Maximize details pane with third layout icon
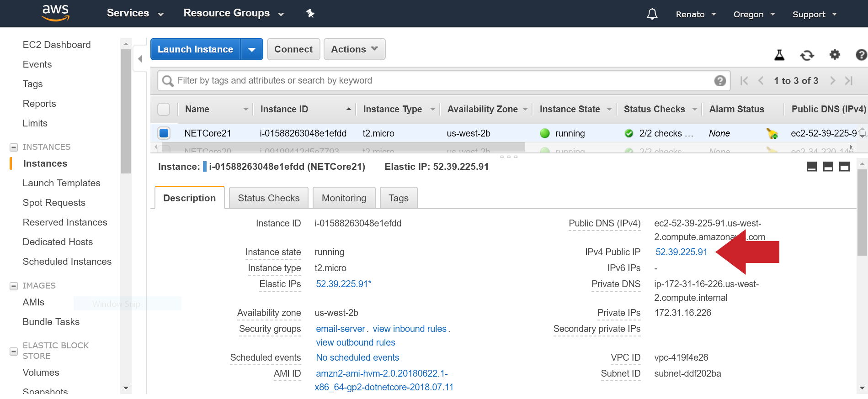 point(845,167)
